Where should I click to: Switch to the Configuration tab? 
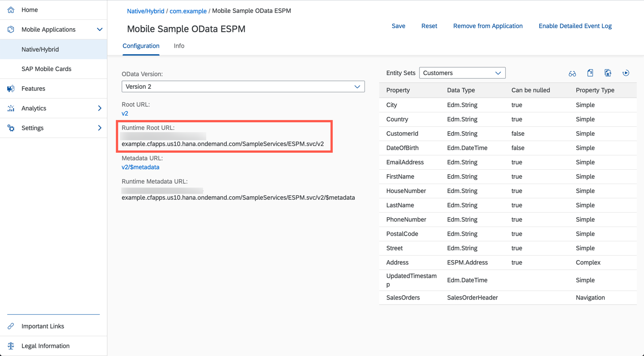click(141, 46)
